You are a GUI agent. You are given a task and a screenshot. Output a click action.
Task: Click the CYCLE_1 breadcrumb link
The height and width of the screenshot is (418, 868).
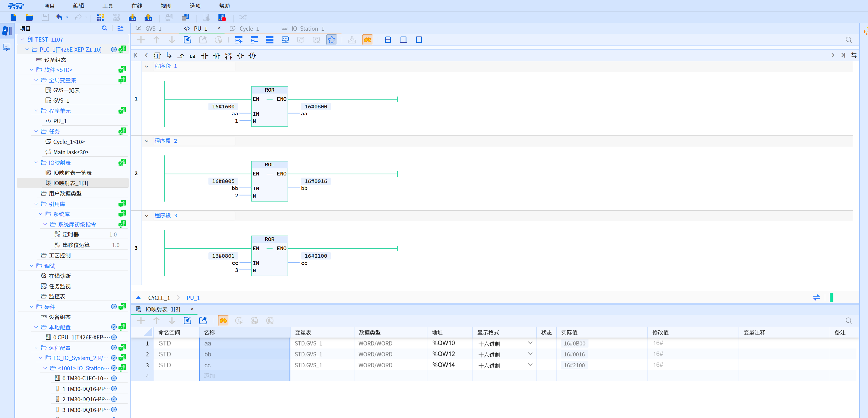159,297
